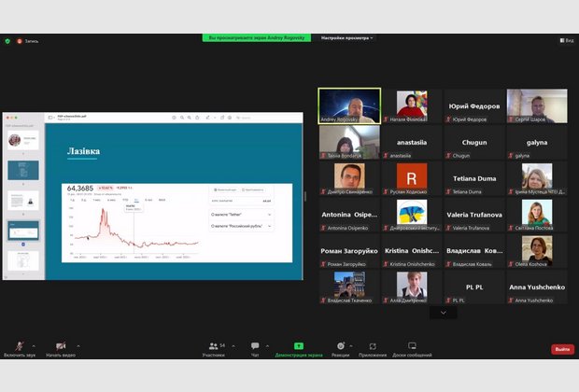Click green screen-viewing banner for Andrey Rogovsky

pos(257,37)
